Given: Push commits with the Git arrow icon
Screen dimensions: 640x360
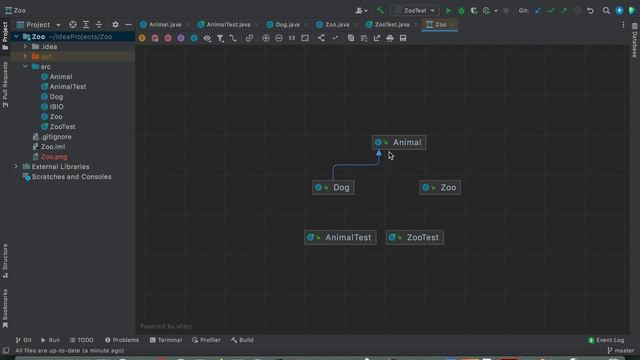Looking at the screenshot, I should 564,11.
